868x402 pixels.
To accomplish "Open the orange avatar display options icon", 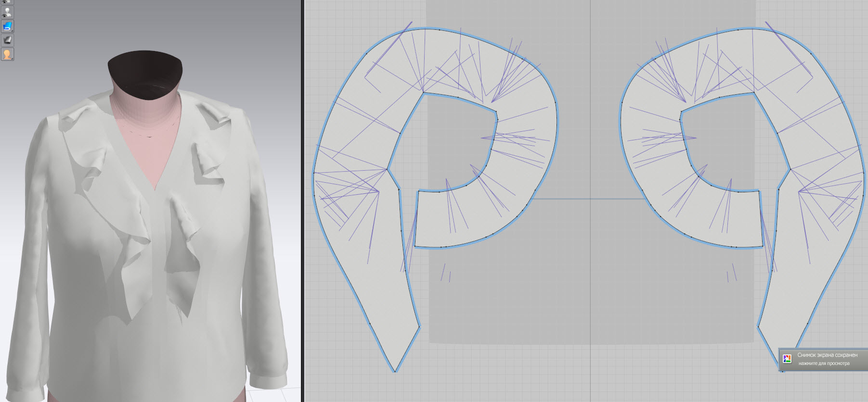I will 7,54.
